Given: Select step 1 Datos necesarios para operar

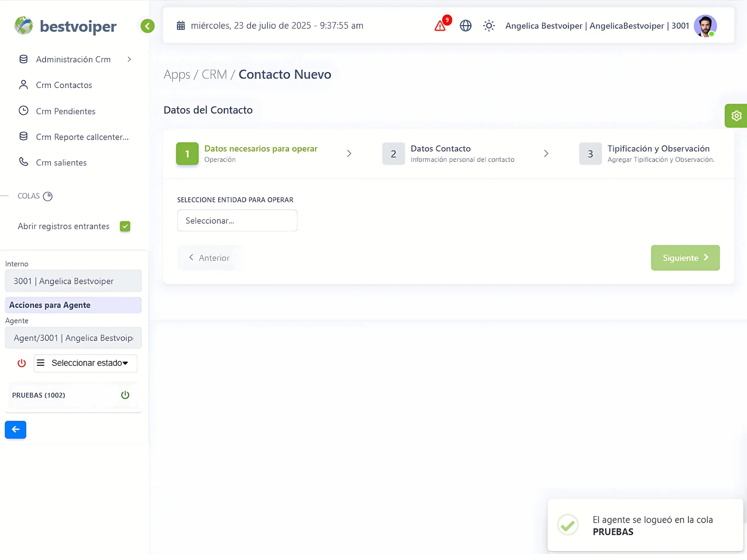Looking at the screenshot, I should [247, 153].
